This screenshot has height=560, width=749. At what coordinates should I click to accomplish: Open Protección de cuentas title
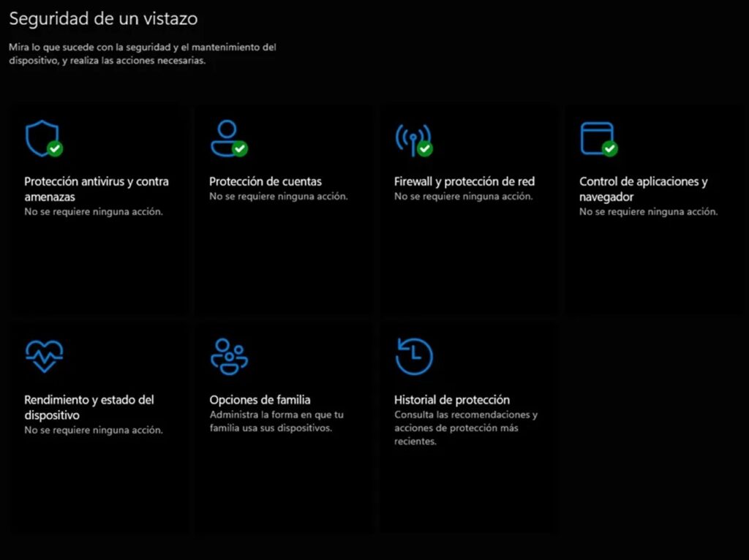point(266,181)
